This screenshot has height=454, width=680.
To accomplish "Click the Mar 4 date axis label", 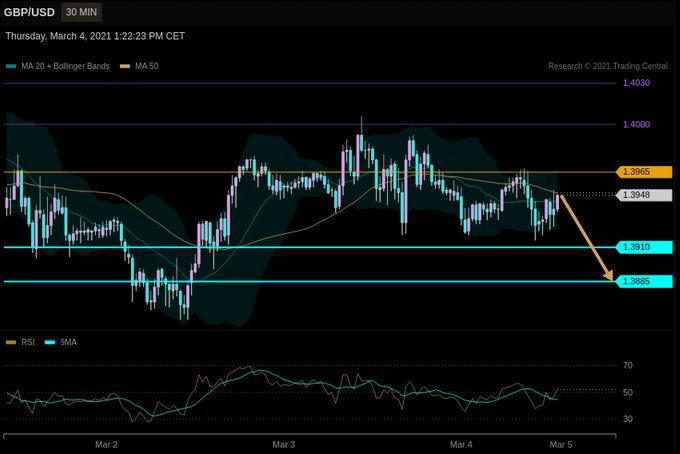I will click(461, 444).
